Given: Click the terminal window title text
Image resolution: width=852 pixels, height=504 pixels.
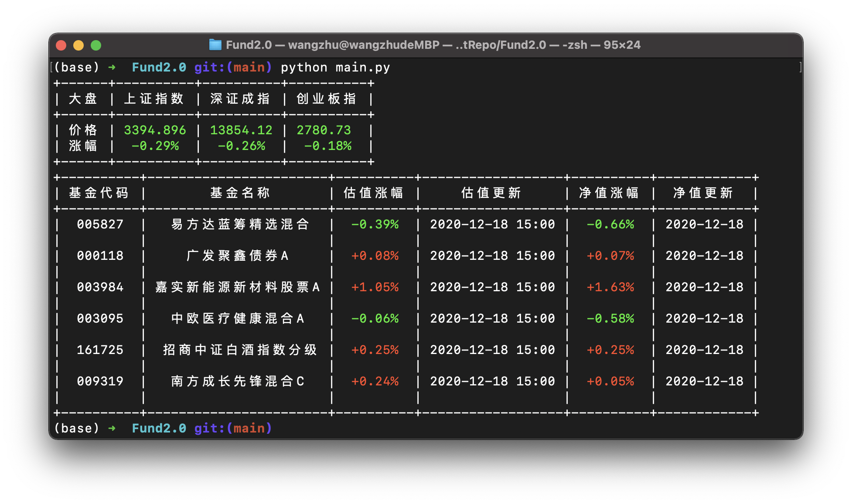Looking at the screenshot, I should coord(433,45).
